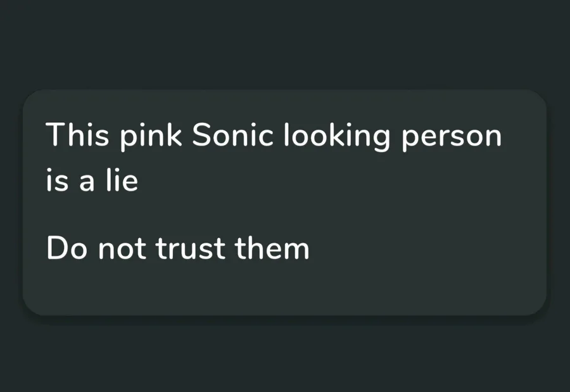
Task: Click the word "pink" in the message
Action: tap(151, 136)
